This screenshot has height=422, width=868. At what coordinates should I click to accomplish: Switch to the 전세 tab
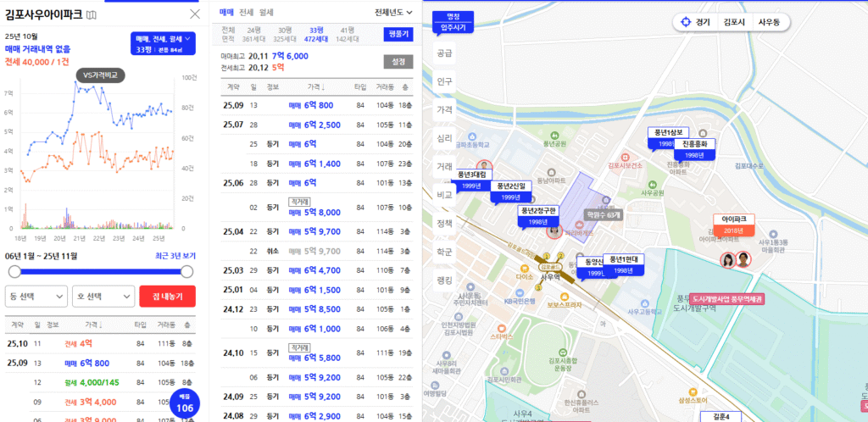coord(247,12)
